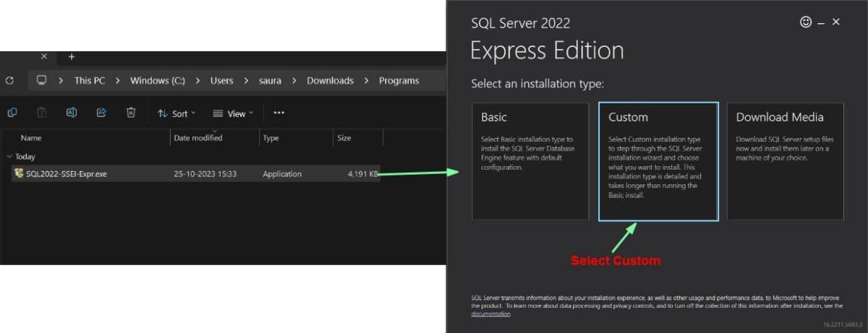The height and width of the screenshot is (333, 868).
Task: Expand chevron after saura breadcrumb
Action: click(294, 80)
